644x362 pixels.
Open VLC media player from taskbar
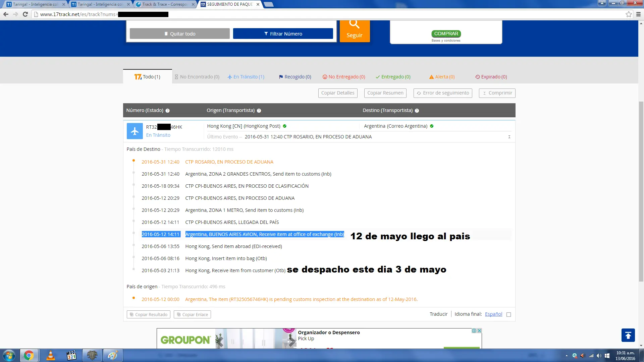[51, 355]
